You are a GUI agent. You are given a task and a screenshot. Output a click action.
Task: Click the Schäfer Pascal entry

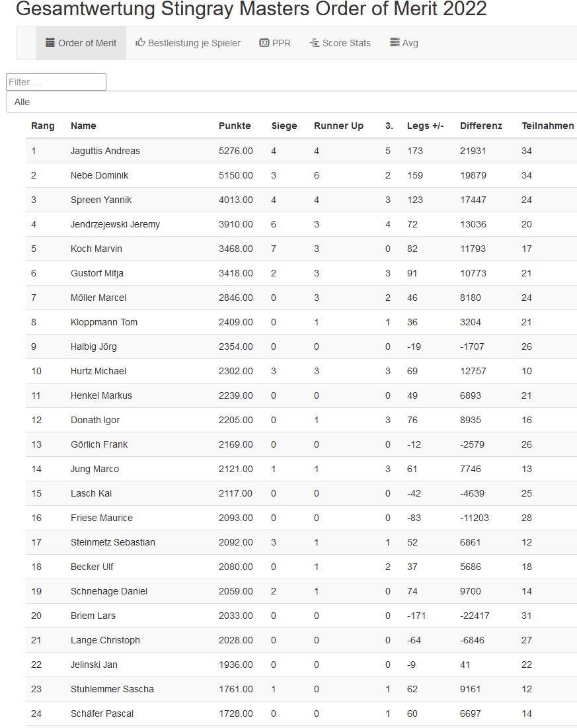click(102, 713)
